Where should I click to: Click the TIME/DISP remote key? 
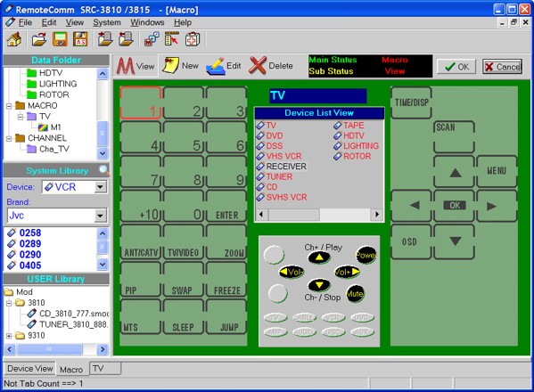pos(411,102)
